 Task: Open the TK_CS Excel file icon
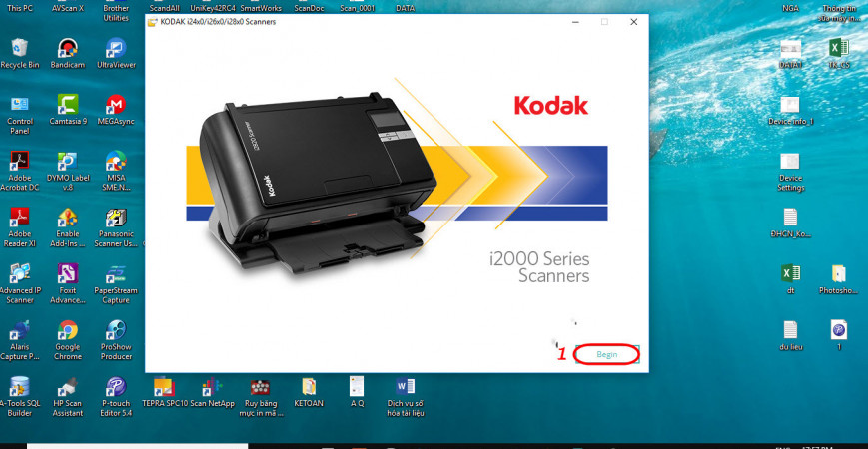click(x=838, y=54)
